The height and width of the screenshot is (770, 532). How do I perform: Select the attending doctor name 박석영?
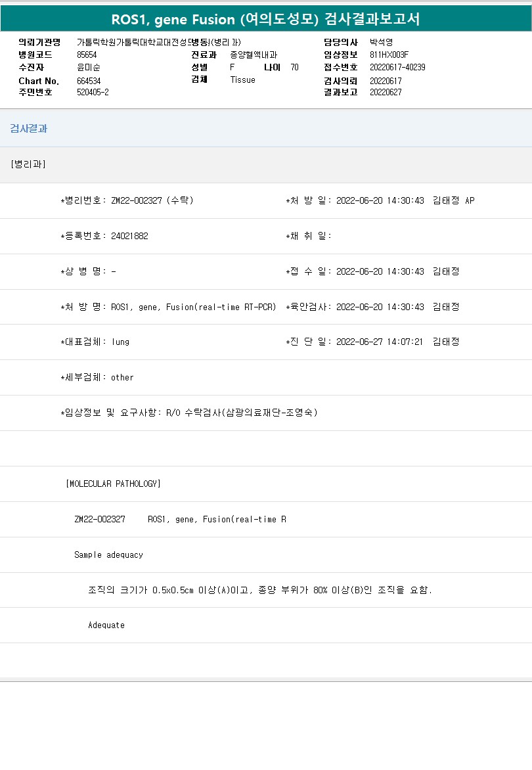[381, 43]
